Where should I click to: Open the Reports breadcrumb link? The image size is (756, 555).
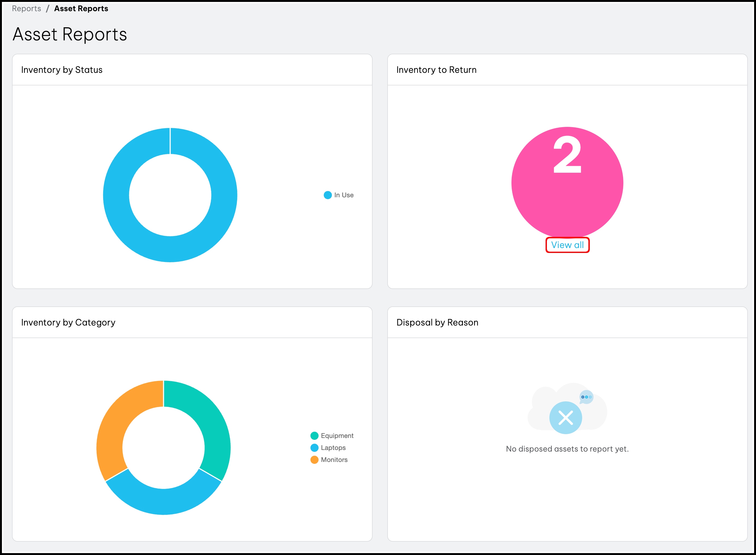point(26,9)
